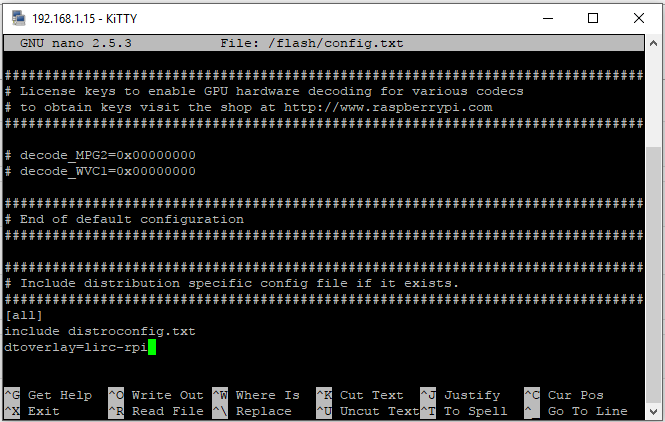665x422 pixels.
Task: Click the scrollbar down arrow
Action: pos(654,411)
